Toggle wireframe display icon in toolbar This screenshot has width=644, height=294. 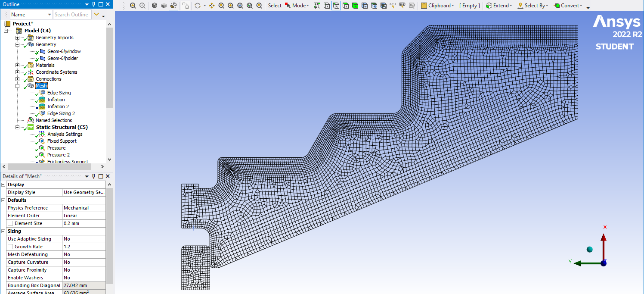[173, 6]
